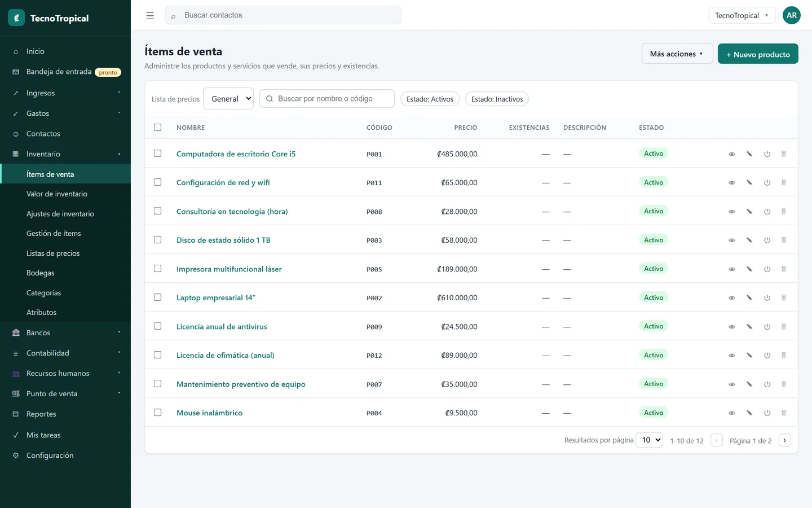Edit the Laptop empresarial 14" item
This screenshot has height=508, width=812.
(x=749, y=298)
